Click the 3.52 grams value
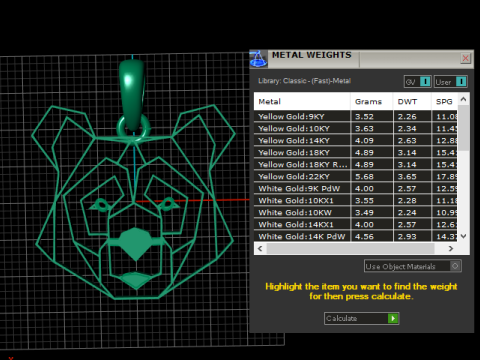The width and height of the screenshot is (480, 360). [364, 117]
